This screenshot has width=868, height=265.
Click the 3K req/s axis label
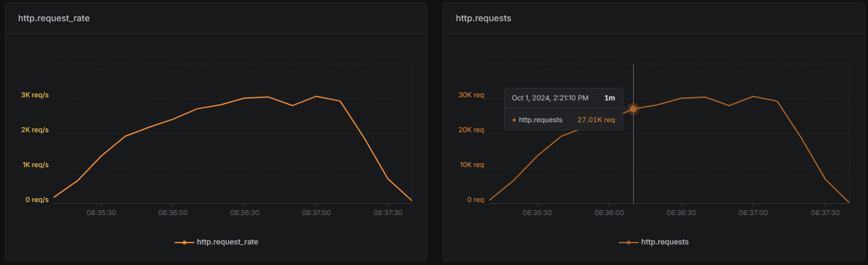click(x=35, y=95)
